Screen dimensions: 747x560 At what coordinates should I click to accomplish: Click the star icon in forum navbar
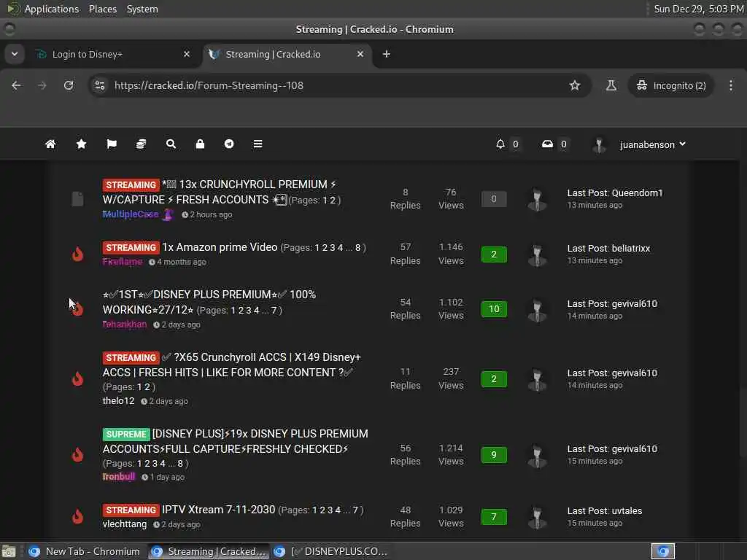point(82,144)
